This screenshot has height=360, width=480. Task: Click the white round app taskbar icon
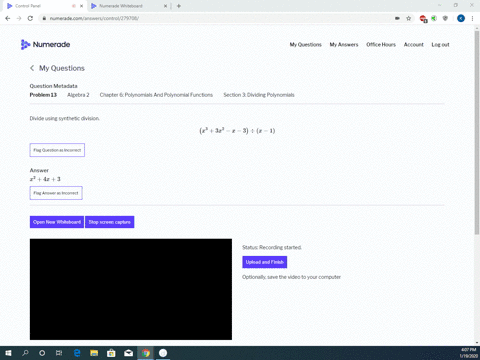(163, 353)
